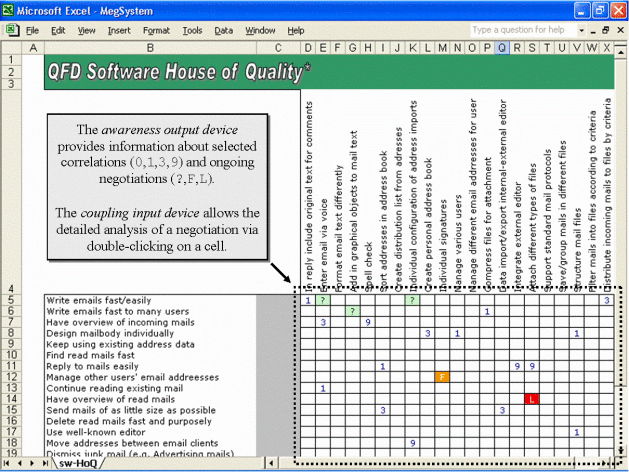Click horizontal scrollbar left arrow
This screenshot has height=472, width=629.
pos(272,463)
